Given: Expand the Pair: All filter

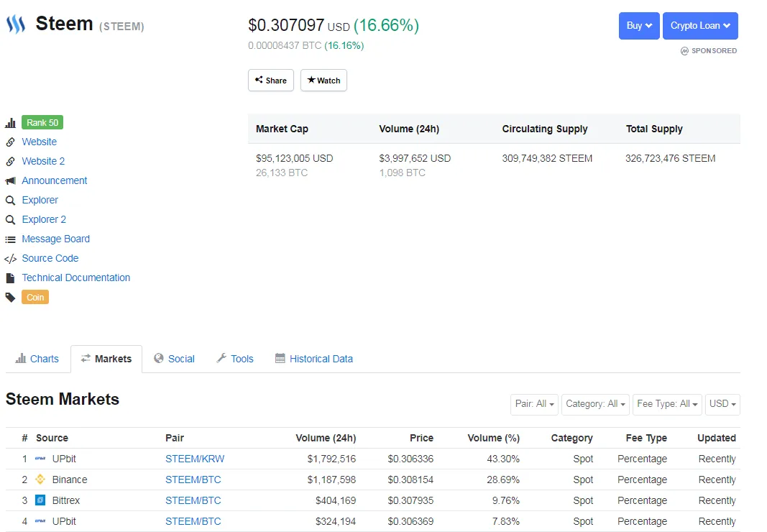Looking at the screenshot, I should coord(534,404).
